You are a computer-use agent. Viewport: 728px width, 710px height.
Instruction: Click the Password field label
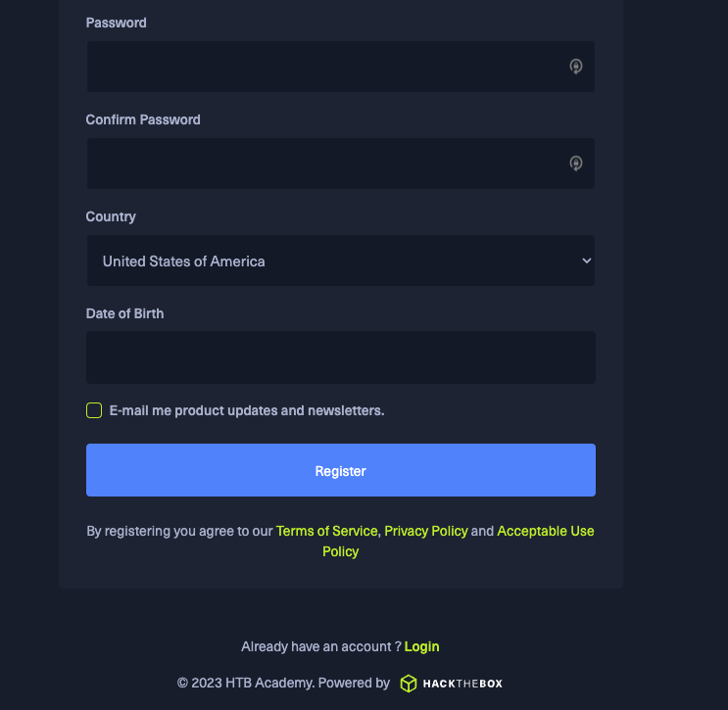[x=117, y=23]
